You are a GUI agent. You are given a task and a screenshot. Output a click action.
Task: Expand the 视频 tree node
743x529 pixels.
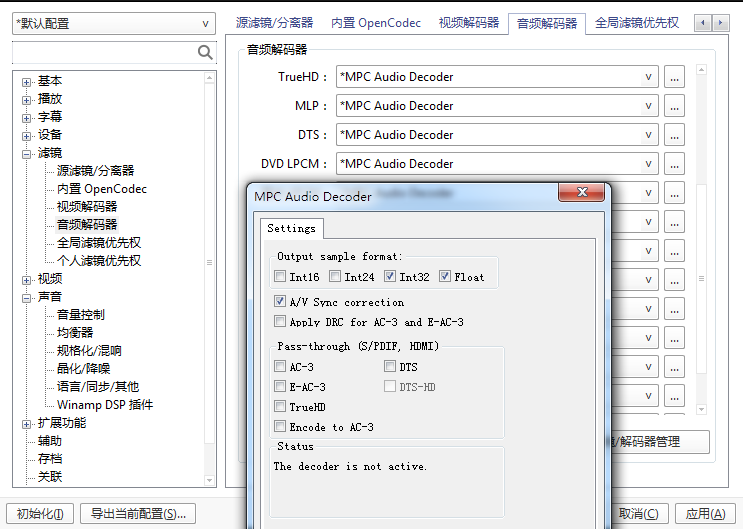pos(27,280)
